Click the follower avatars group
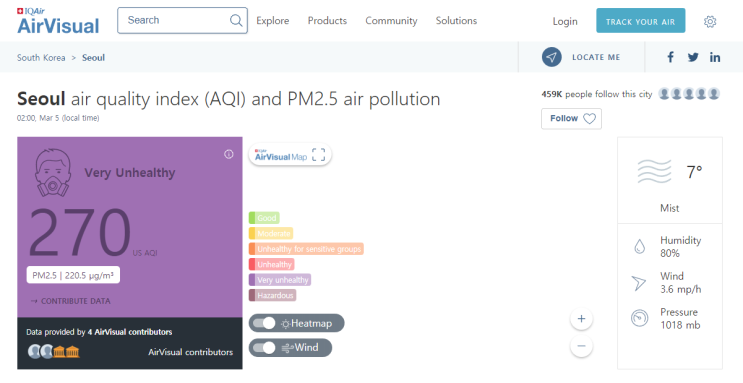Viewport: 743px width, 383px height. coord(689,94)
